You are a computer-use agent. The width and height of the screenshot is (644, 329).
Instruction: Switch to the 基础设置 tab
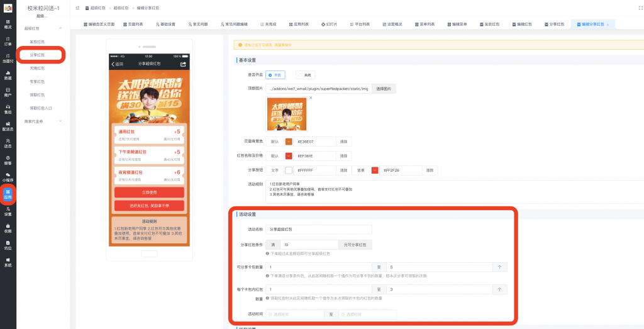pyautogui.click(x=165, y=25)
